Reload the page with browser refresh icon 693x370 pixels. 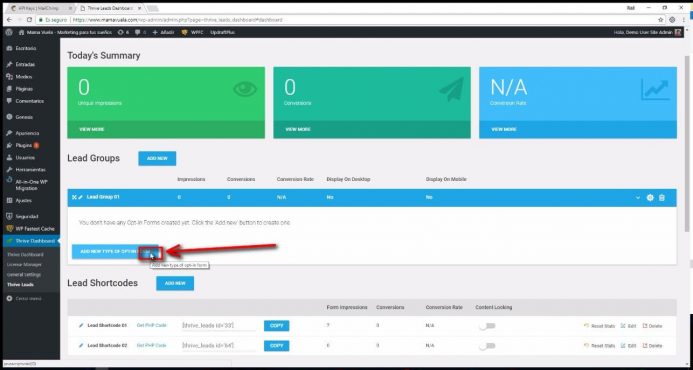(x=30, y=20)
